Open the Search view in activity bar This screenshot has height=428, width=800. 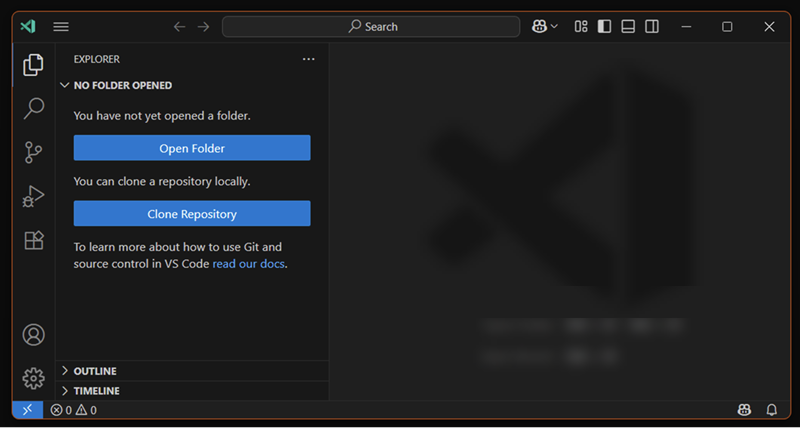34,109
